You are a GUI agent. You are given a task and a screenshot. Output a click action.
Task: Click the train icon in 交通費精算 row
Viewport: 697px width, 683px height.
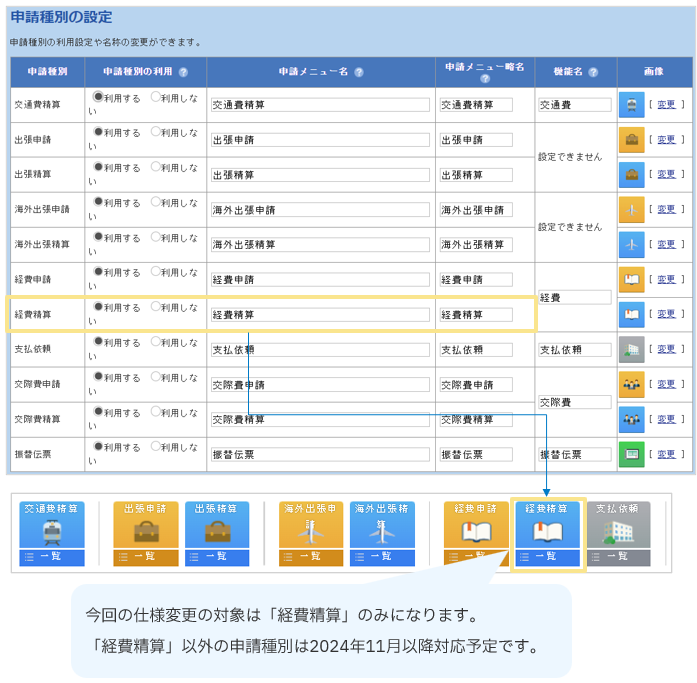click(631, 105)
